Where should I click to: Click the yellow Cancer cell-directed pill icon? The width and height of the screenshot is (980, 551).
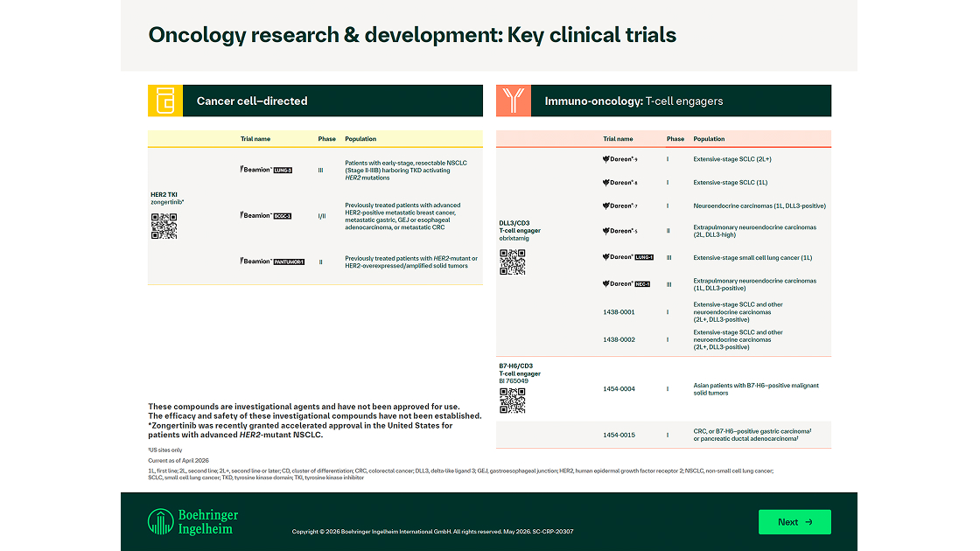click(x=165, y=101)
